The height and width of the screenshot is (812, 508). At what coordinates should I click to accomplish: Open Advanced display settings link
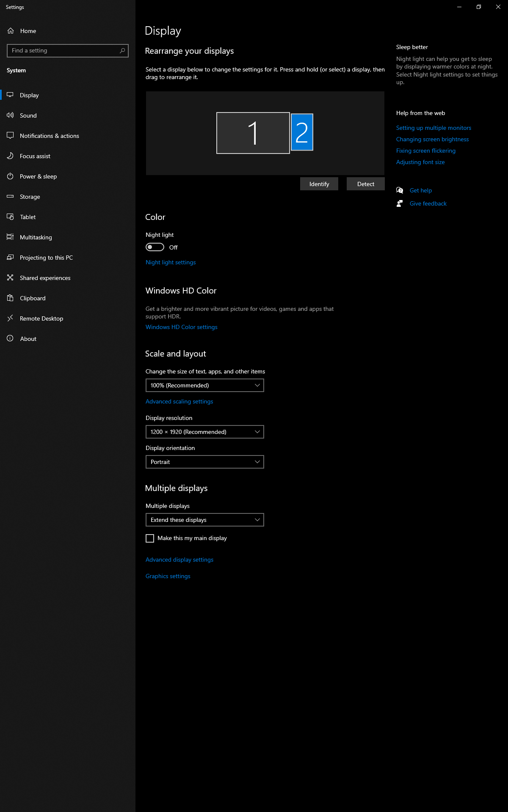(179, 560)
